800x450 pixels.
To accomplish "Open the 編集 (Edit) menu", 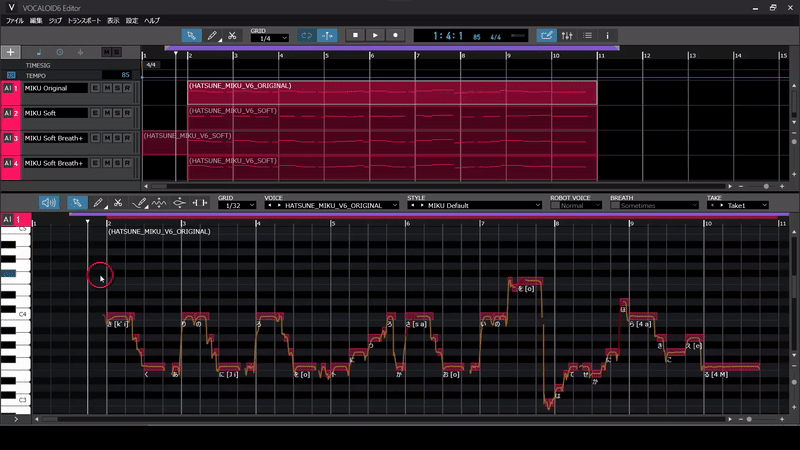I will point(36,20).
